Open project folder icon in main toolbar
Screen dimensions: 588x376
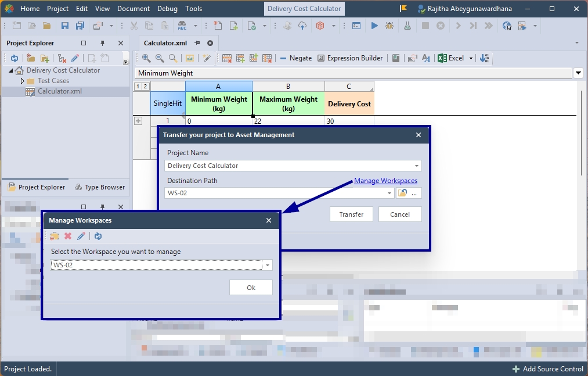pos(46,26)
